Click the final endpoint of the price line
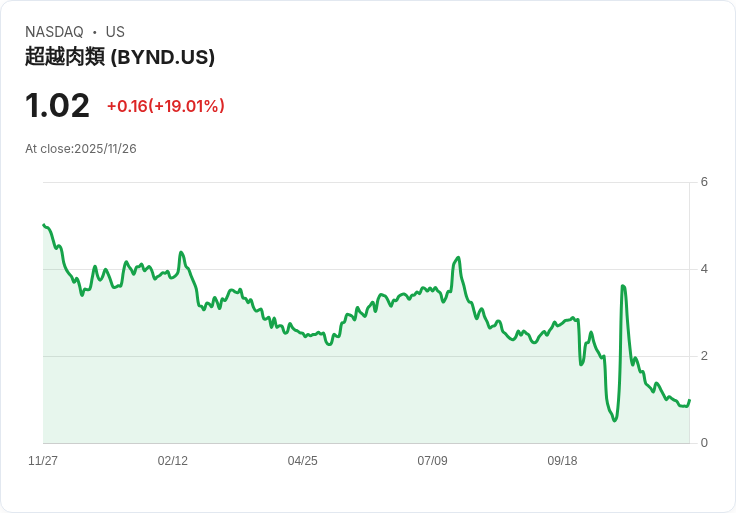 pos(689,400)
